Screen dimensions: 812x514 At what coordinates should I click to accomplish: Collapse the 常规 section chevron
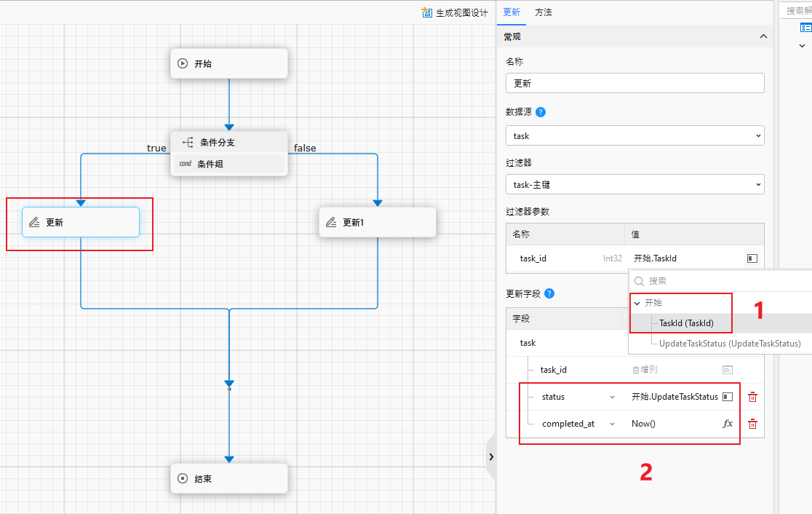(x=763, y=36)
